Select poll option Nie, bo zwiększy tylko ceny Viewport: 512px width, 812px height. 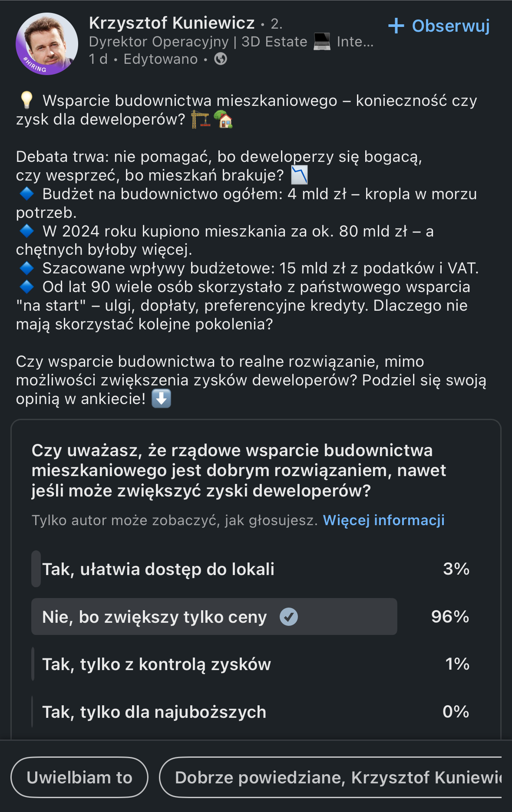[154, 617]
